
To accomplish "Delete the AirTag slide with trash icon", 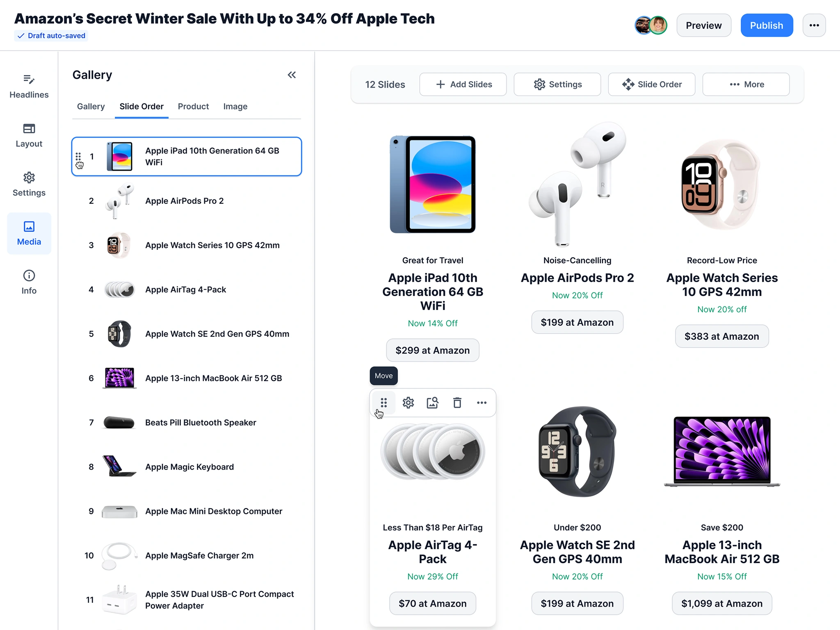I will point(457,403).
